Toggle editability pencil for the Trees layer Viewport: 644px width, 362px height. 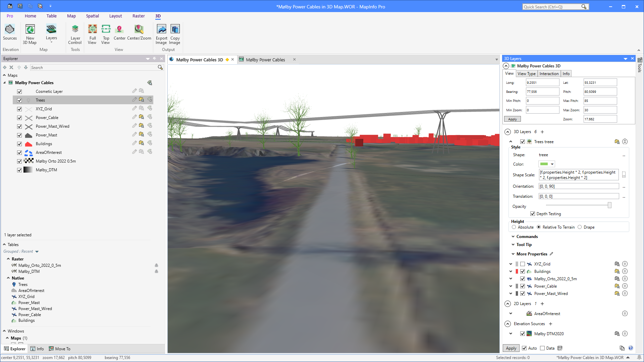coord(134,100)
